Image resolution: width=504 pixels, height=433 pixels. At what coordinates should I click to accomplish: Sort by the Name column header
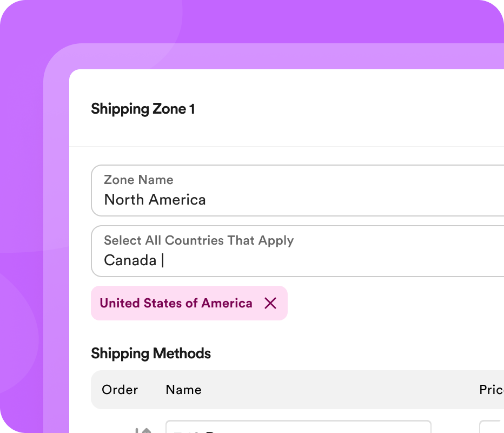(x=183, y=390)
